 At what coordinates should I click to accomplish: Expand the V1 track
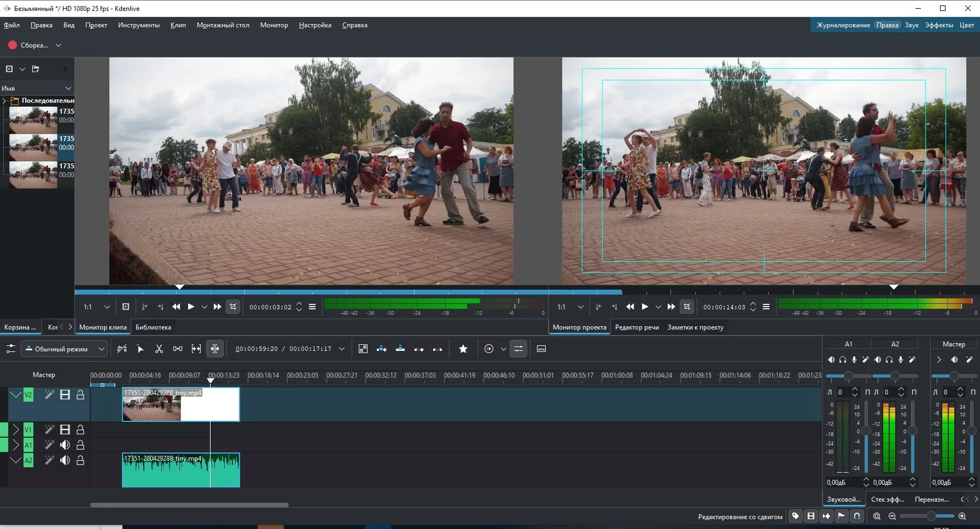coord(16,430)
